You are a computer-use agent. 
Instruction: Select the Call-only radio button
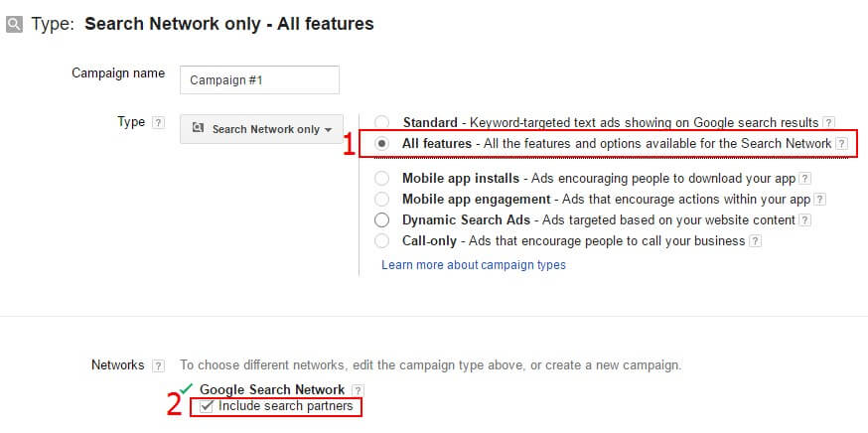click(x=382, y=241)
